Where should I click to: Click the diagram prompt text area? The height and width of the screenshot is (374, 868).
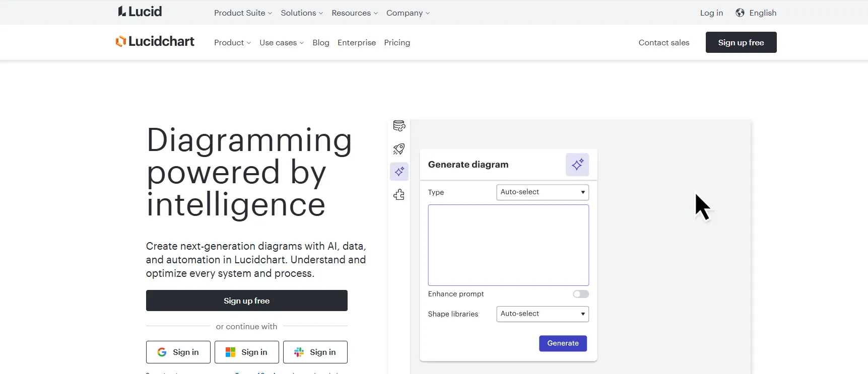pos(508,245)
